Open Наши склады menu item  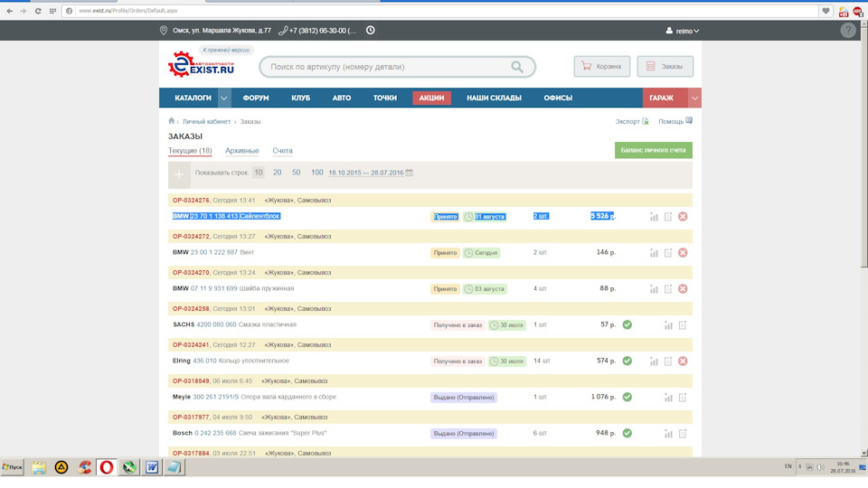[494, 98]
